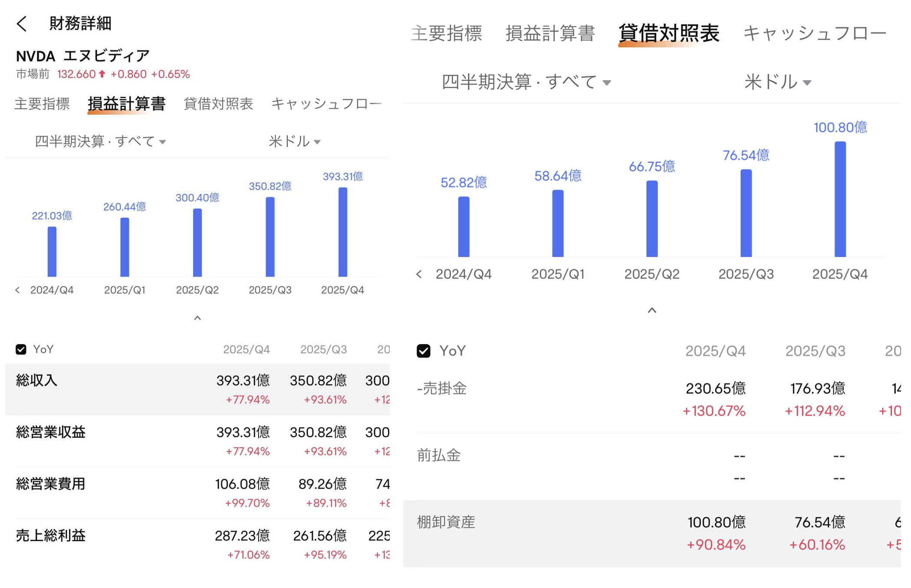Open 四半期決算・すべて dropdown in balance sheet panel

pyautogui.click(x=526, y=82)
